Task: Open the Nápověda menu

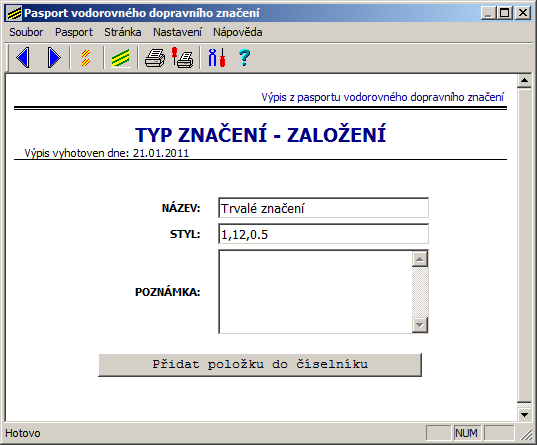Action: coord(238,32)
